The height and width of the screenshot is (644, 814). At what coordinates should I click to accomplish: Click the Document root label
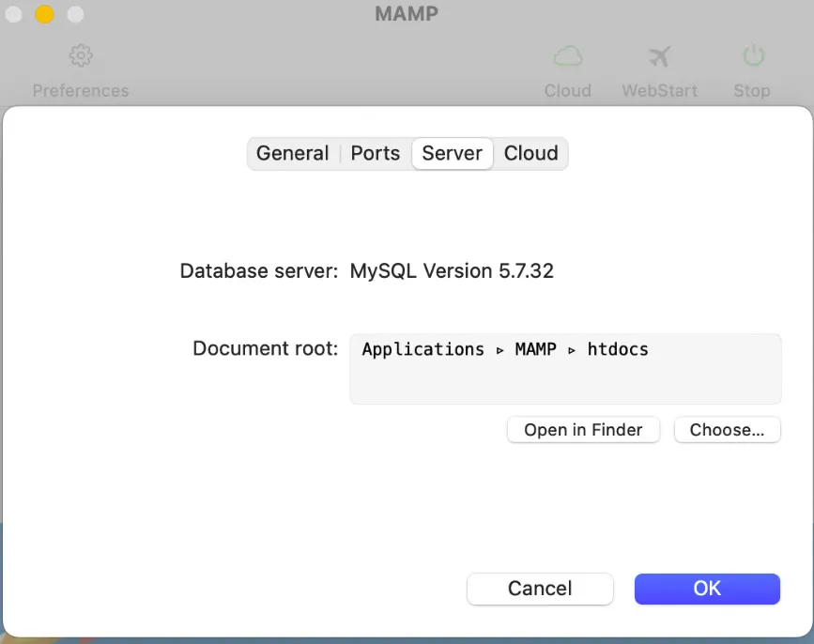(x=265, y=349)
